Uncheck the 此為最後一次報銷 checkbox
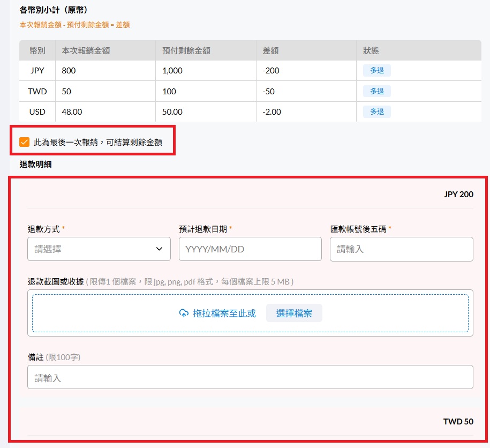Image resolution: width=490 pixels, height=448 pixels. coord(25,142)
